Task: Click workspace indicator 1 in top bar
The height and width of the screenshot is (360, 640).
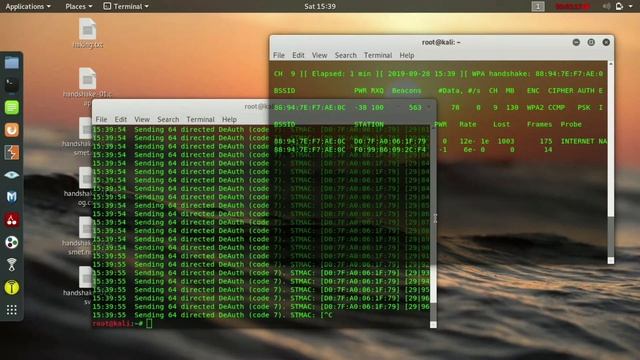Action: click(x=538, y=6)
